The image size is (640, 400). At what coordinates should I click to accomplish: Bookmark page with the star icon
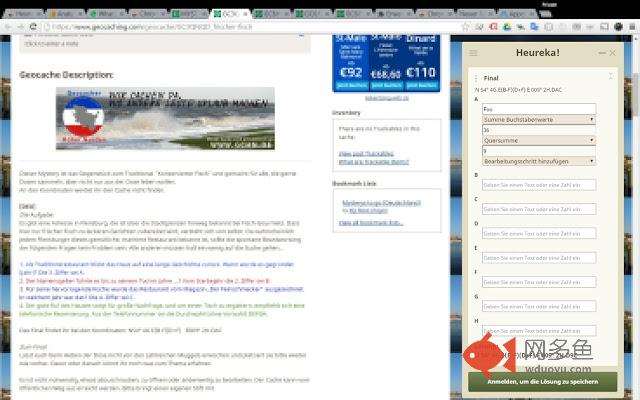(x=465, y=27)
